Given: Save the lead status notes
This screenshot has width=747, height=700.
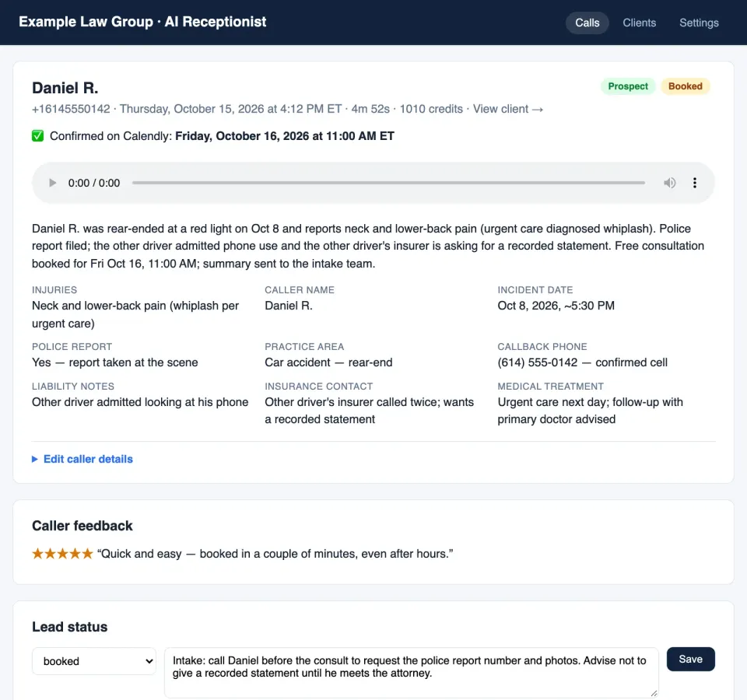Looking at the screenshot, I should pos(690,659).
